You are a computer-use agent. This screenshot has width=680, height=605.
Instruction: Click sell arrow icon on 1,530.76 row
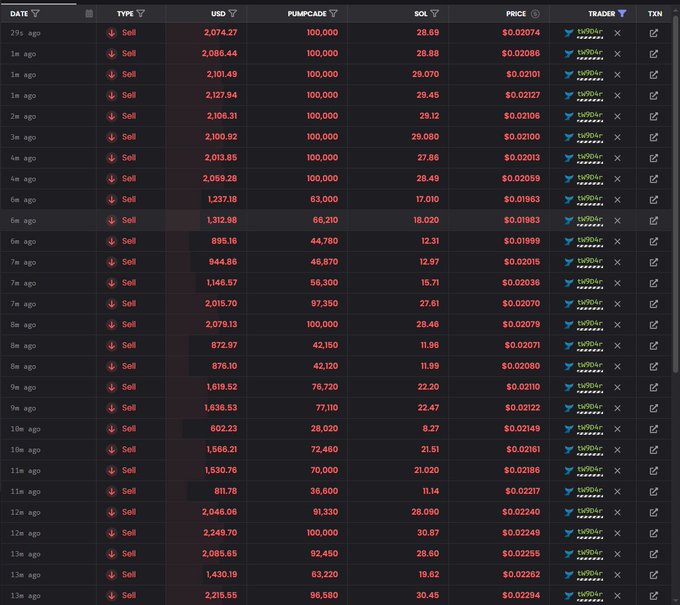click(x=111, y=471)
